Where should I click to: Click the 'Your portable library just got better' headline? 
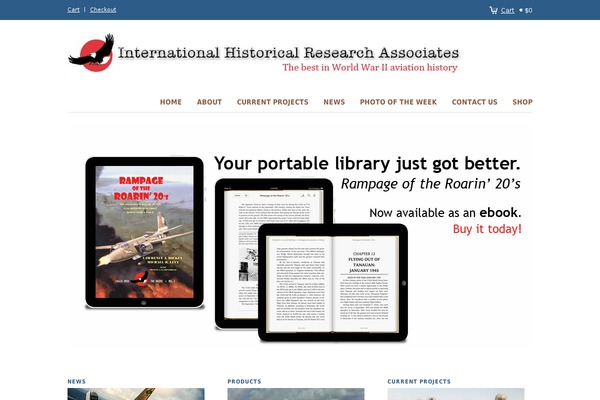click(x=367, y=163)
